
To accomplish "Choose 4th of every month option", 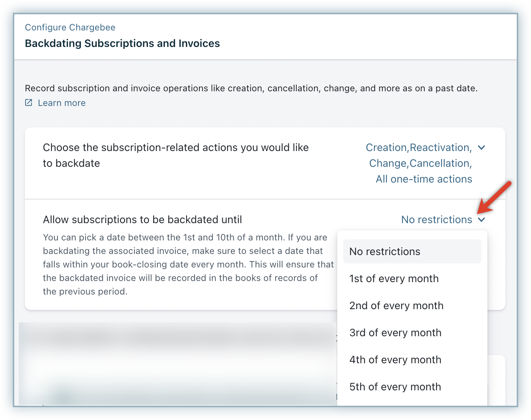I will [395, 360].
